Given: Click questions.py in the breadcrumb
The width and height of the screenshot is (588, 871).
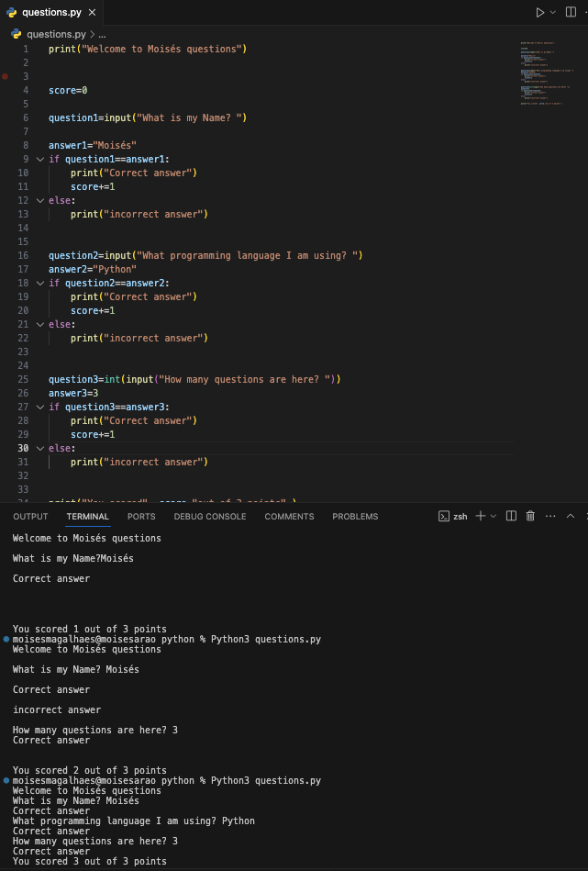Looking at the screenshot, I should point(56,35).
